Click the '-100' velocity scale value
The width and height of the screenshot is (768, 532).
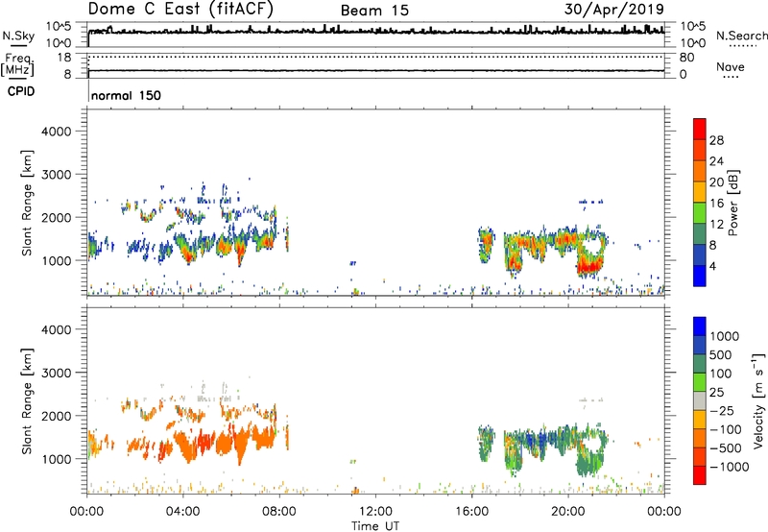pyautogui.click(x=726, y=429)
